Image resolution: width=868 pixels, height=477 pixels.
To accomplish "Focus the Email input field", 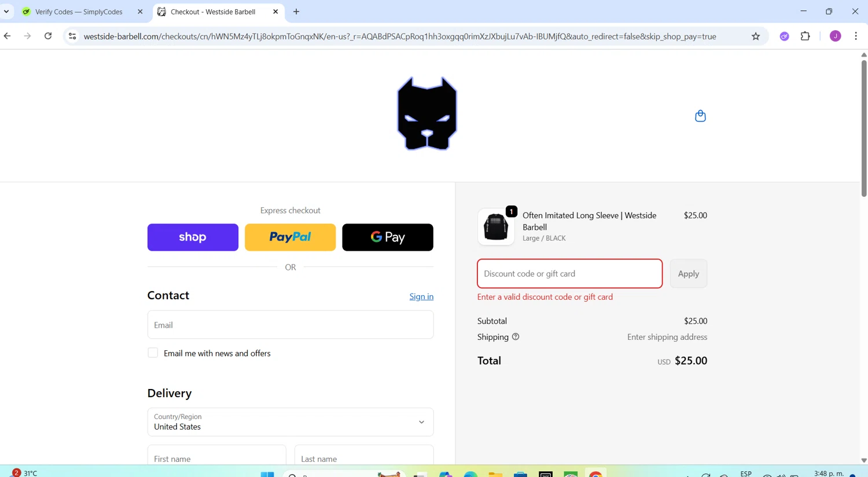I will point(290,325).
